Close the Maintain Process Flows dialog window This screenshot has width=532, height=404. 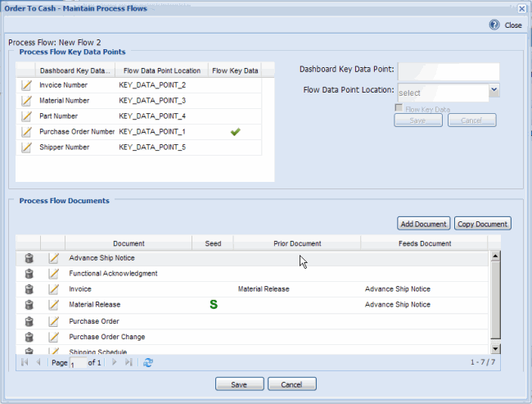(522, 8)
